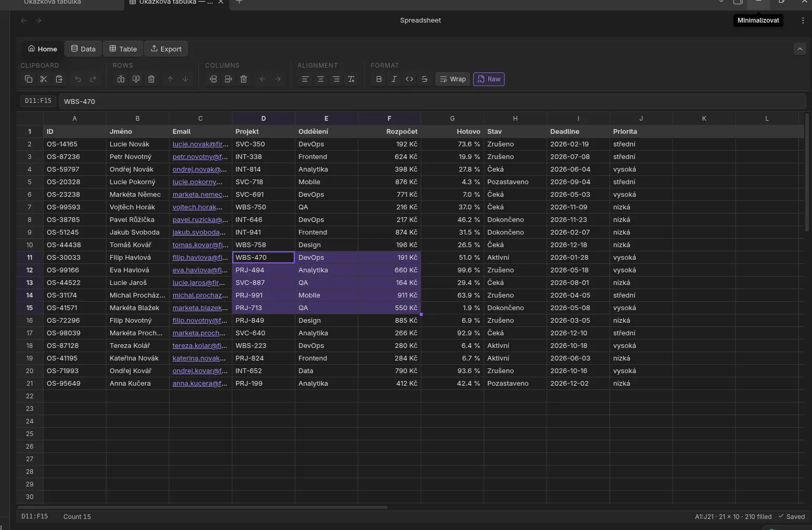
Task: Toggle strikethrough formatting
Action: (424, 79)
